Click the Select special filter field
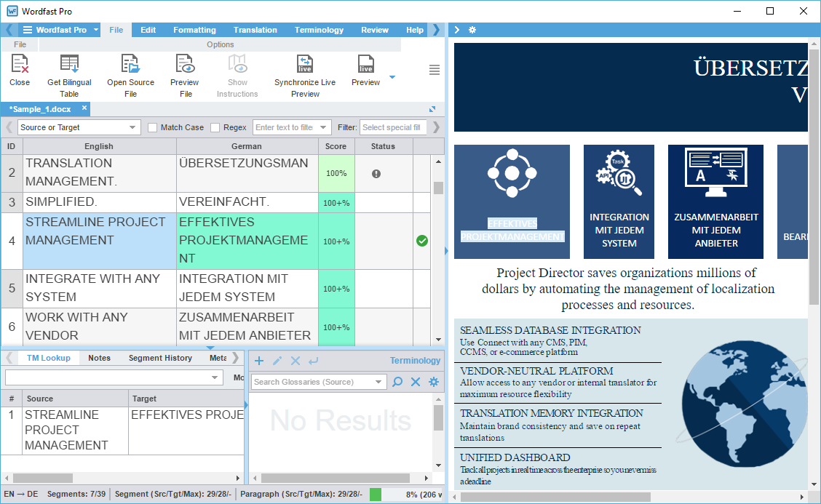 click(x=393, y=127)
